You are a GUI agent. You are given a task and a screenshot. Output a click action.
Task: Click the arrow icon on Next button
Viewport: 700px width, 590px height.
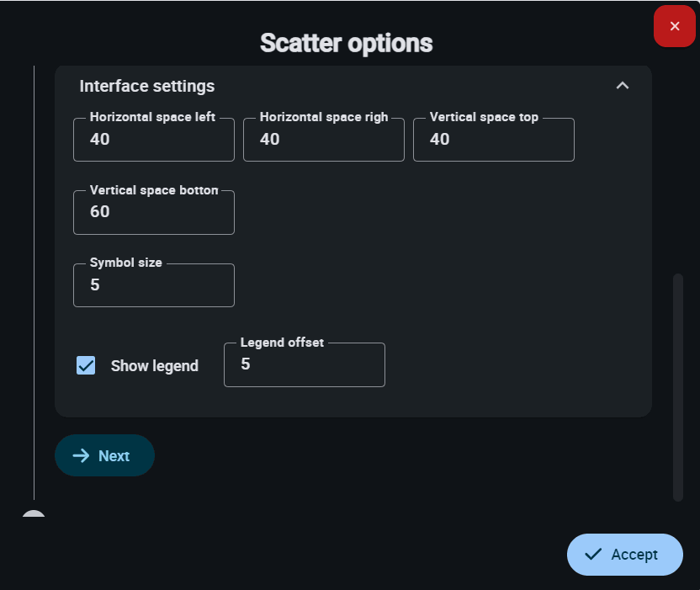[81, 456]
